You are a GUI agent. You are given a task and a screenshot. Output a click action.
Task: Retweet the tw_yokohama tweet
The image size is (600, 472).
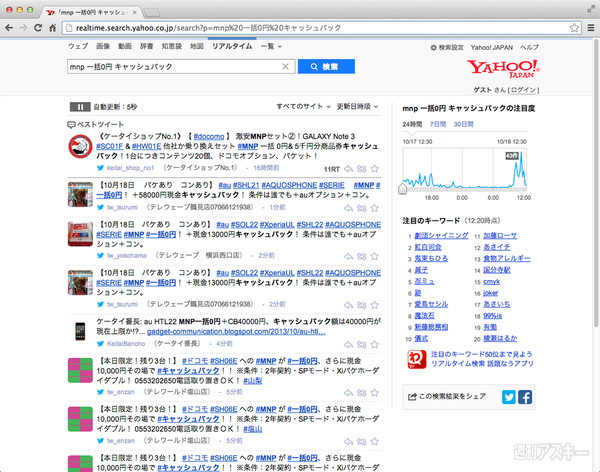click(361, 256)
